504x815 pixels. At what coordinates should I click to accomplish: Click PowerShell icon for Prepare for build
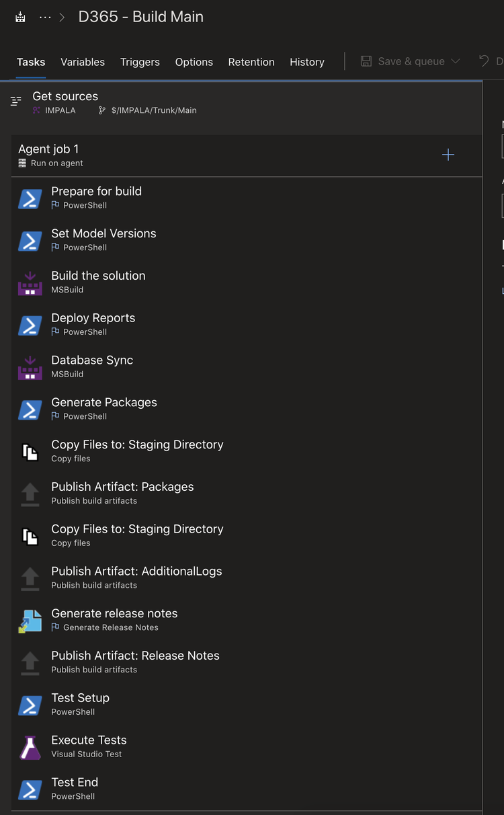click(x=30, y=198)
